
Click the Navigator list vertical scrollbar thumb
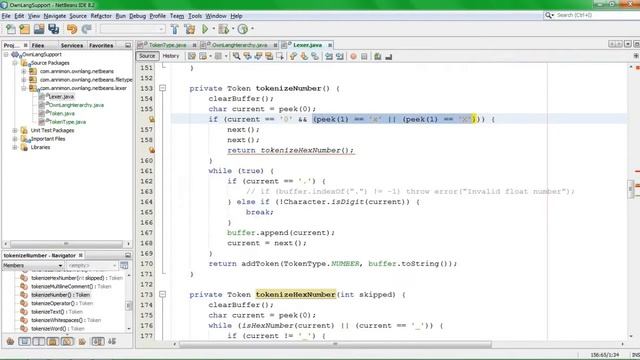pos(129,305)
